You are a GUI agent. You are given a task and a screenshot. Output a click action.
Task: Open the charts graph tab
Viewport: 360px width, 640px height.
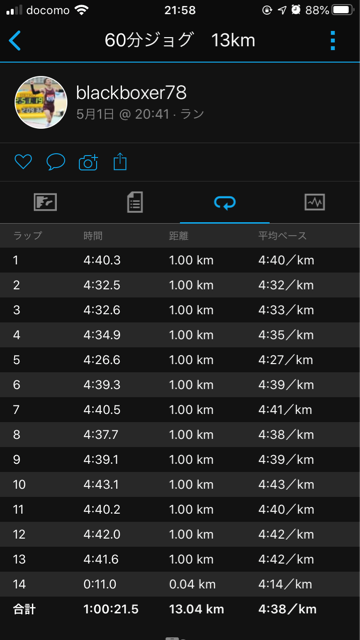[315, 202]
